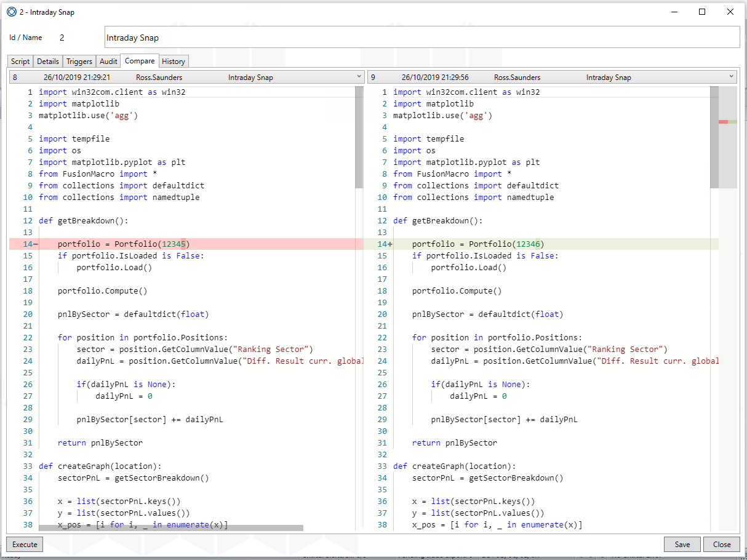Open the History tab
Screen dimensions: 747x560
click(x=174, y=61)
